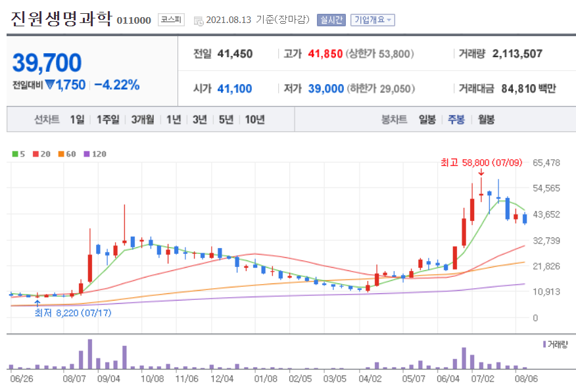Click the 09/04 date axis label
Image resolution: width=576 pixels, height=392 pixels.
point(108,379)
